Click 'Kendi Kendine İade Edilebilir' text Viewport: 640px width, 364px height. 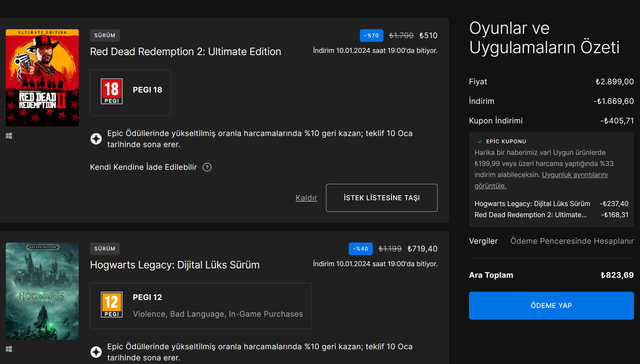click(x=143, y=167)
